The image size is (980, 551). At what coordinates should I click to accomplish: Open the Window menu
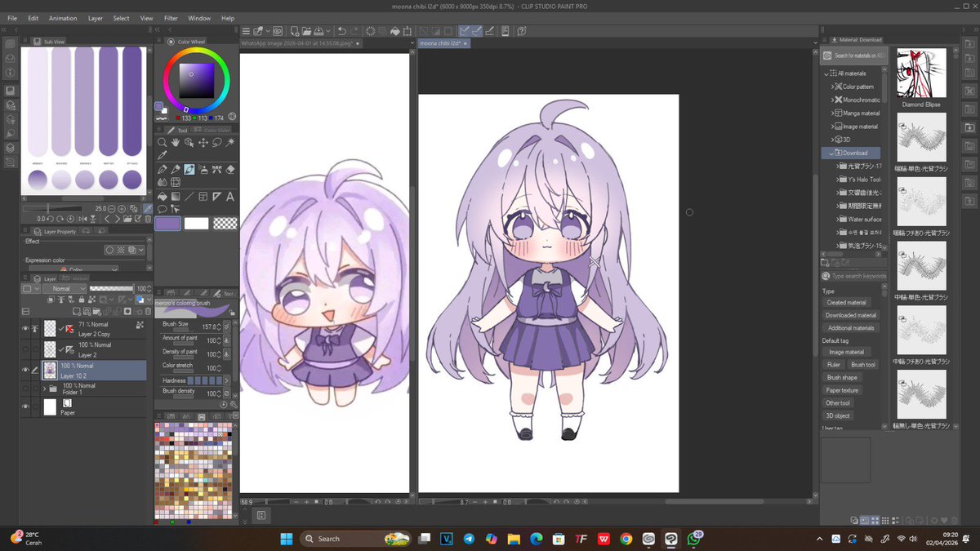tap(198, 18)
